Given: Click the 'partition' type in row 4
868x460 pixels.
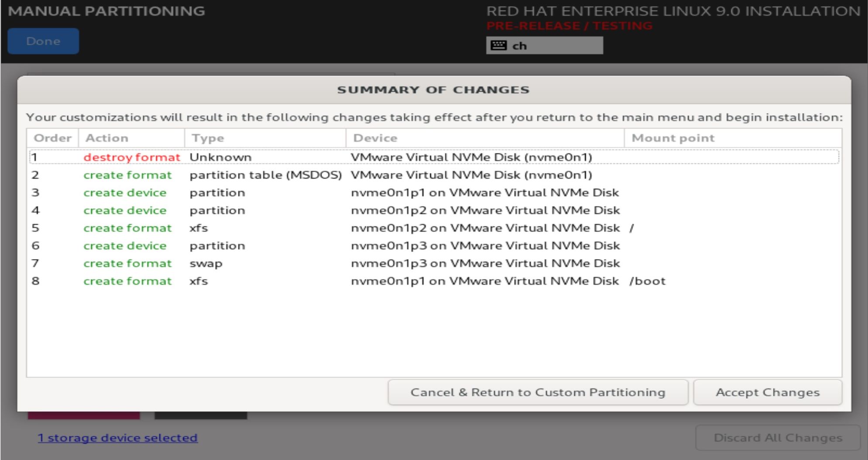Looking at the screenshot, I should pos(217,211).
